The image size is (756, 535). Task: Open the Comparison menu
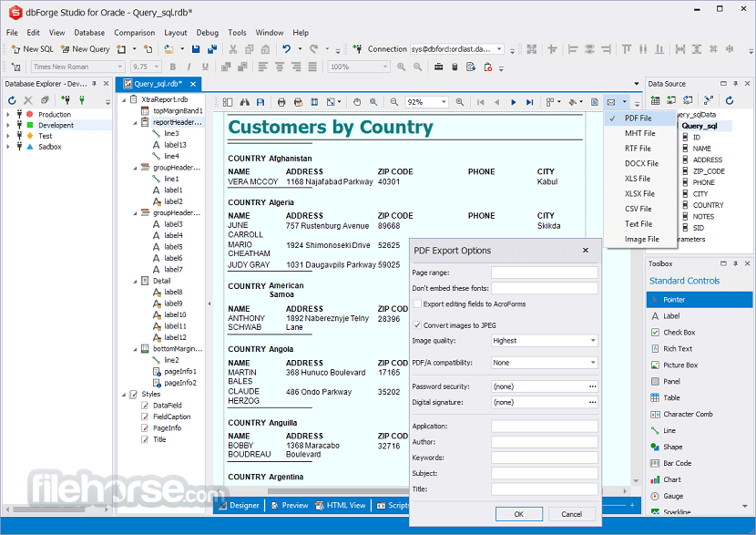pyautogui.click(x=135, y=33)
